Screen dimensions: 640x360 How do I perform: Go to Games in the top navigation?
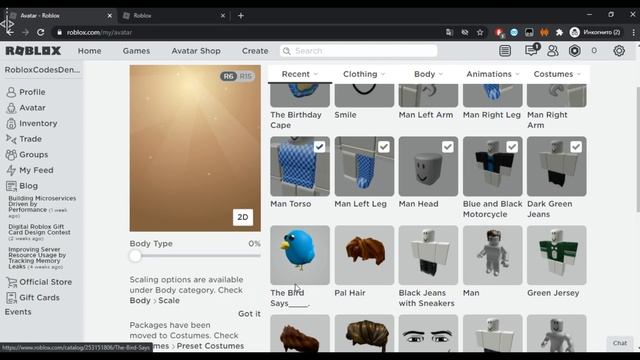point(136,51)
